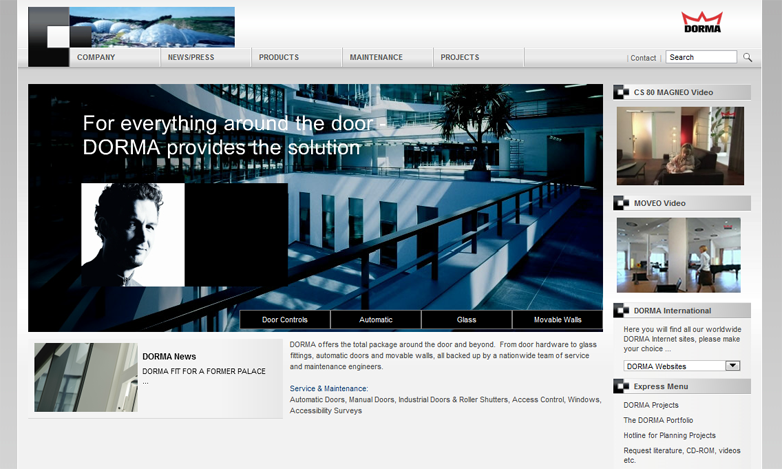Select the Movable Walls button
This screenshot has width=782, height=469.
point(558,320)
